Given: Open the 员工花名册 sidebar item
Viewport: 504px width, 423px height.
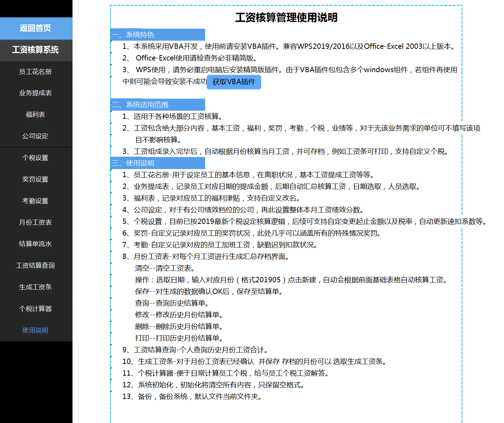Looking at the screenshot, I should click(35, 71).
